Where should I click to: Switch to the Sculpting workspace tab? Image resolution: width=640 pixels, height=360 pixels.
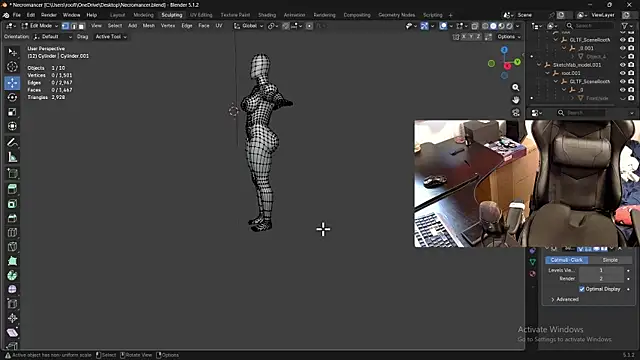pyautogui.click(x=171, y=15)
